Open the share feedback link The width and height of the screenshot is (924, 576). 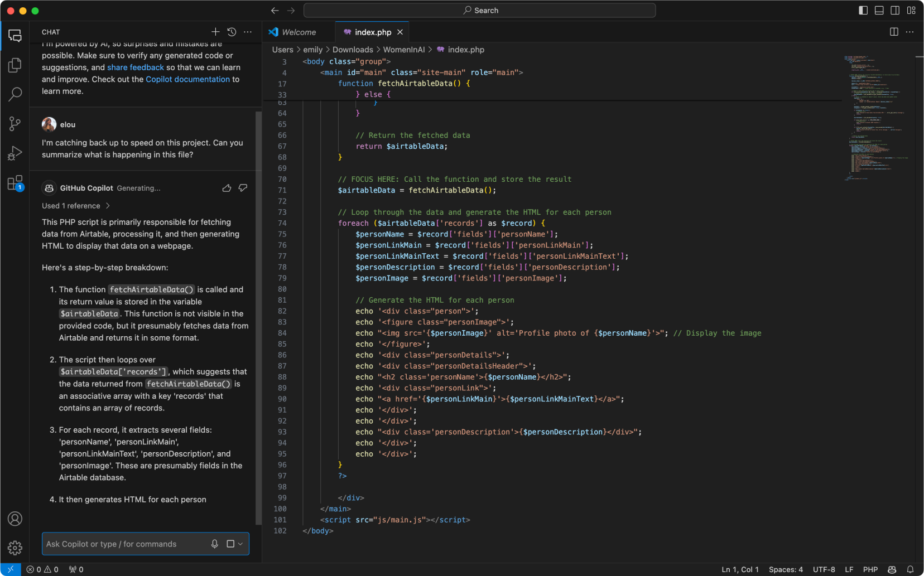(x=136, y=67)
